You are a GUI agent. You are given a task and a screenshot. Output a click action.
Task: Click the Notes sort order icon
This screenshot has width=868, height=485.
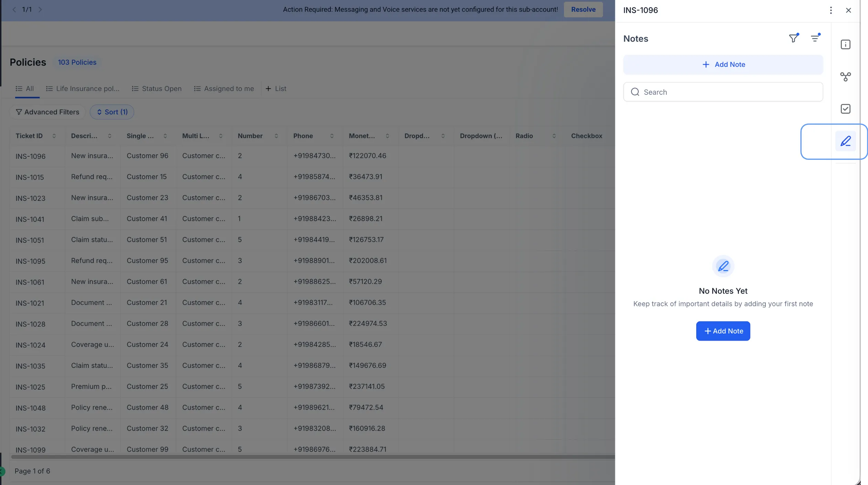point(815,38)
